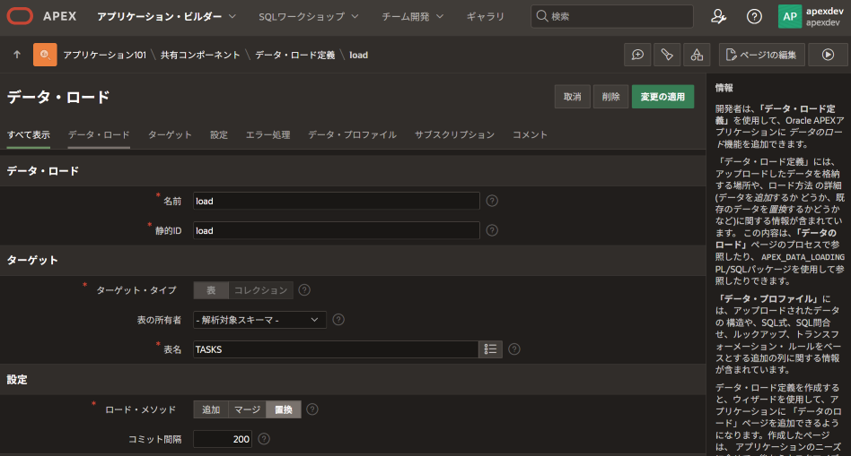Go to データ・ロード定義 breadcrumb

point(295,55)
